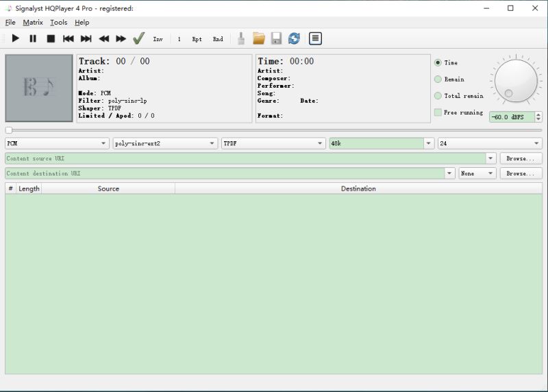This screenshot has width=548, height=392.
Task: Browse for content destination
Action: coord(521,173)
